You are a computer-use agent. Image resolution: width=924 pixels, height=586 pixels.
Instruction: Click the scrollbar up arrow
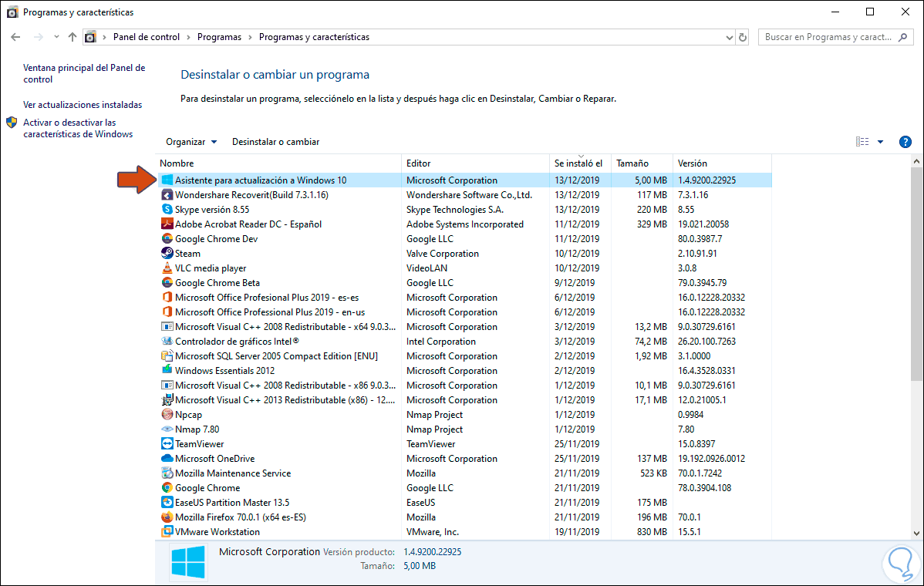[x=916, y=161]
